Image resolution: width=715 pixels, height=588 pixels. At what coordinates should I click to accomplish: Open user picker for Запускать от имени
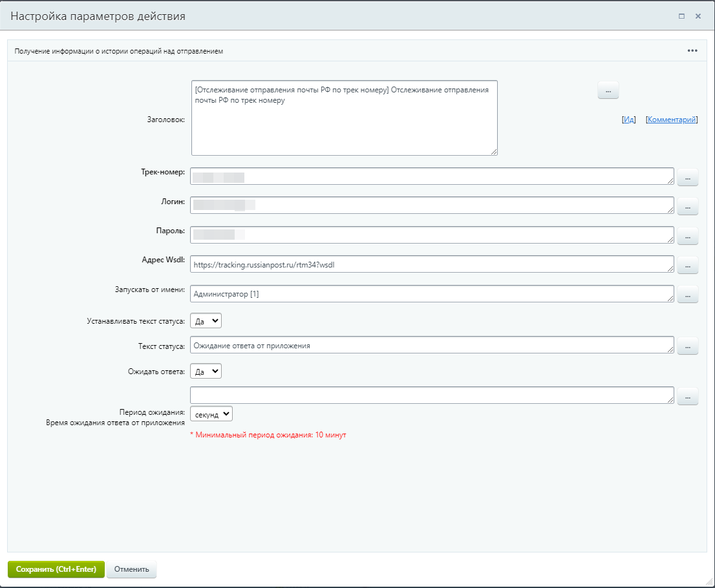[688, 295]
